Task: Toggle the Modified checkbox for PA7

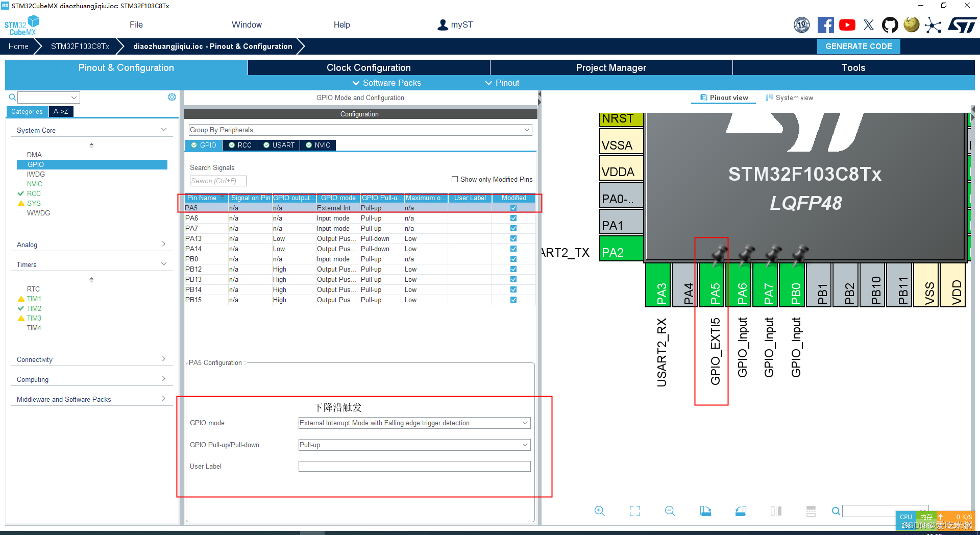Action: [x=513, y=228]
